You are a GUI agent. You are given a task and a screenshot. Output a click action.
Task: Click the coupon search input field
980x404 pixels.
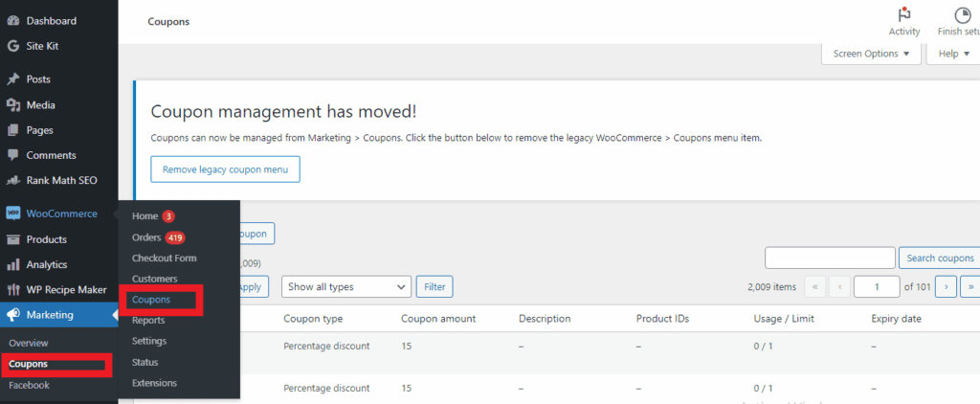(830, 258)
